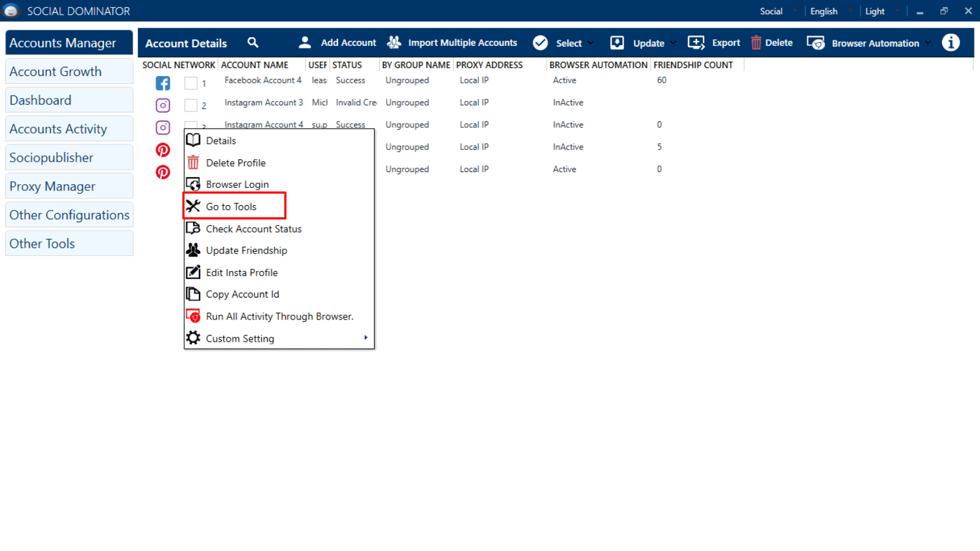Image resolution: width=980 pixels, height=551 pixels.
Task: Open the Light theme dropdown
Action: [x=882, y=11]
